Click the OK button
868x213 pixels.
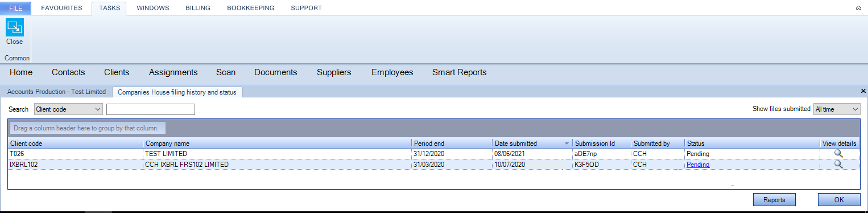click(839, 200)
